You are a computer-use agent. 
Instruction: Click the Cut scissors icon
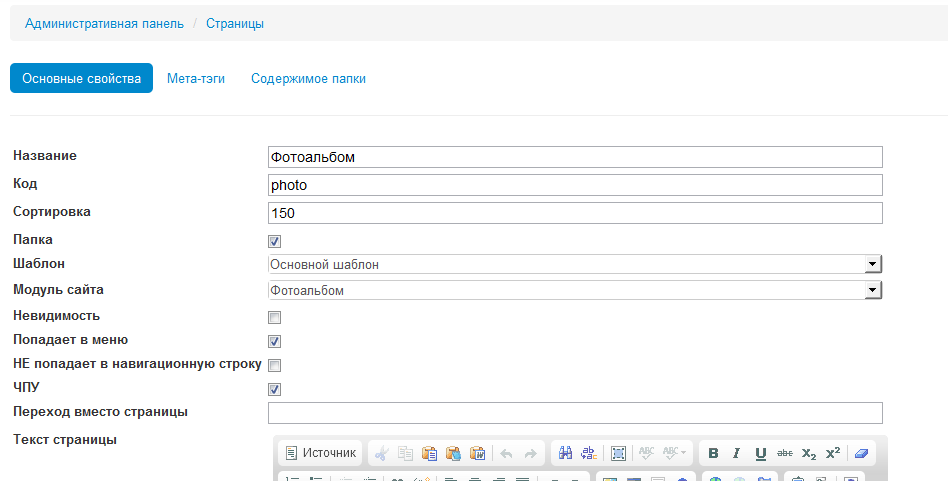381,453
